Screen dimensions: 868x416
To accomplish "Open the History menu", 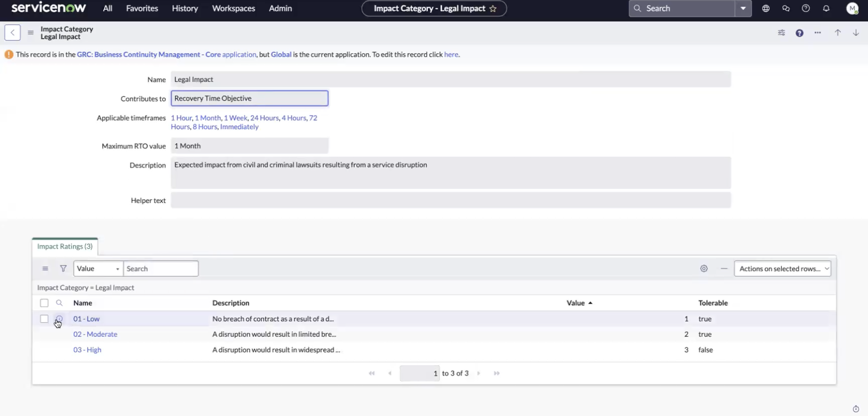I will [x=185, y=8].
